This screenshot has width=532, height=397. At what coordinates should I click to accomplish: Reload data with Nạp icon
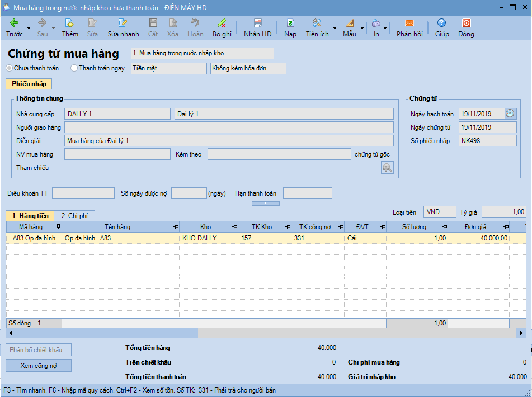tap(290, 23)
